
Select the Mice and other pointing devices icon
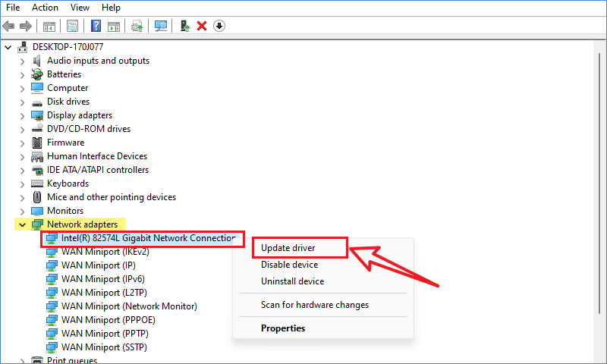coord(37,197)
